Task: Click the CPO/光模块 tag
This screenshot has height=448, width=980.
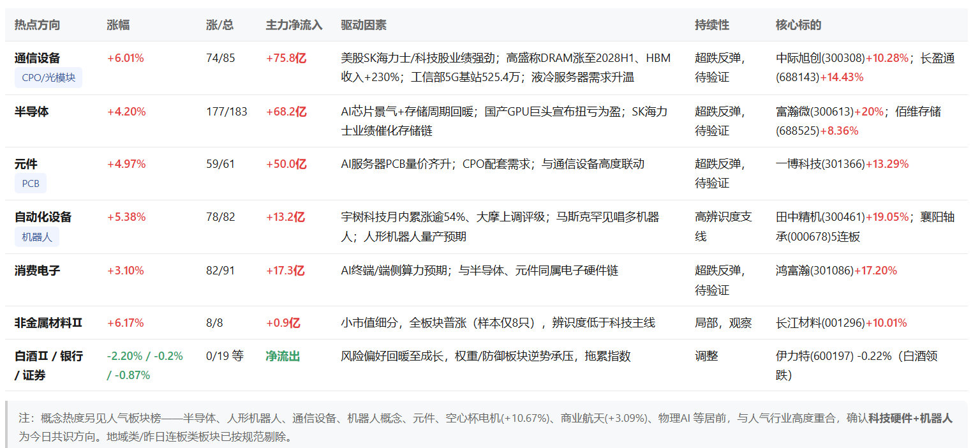Action: pyautogui.click(x=48, y=78)
